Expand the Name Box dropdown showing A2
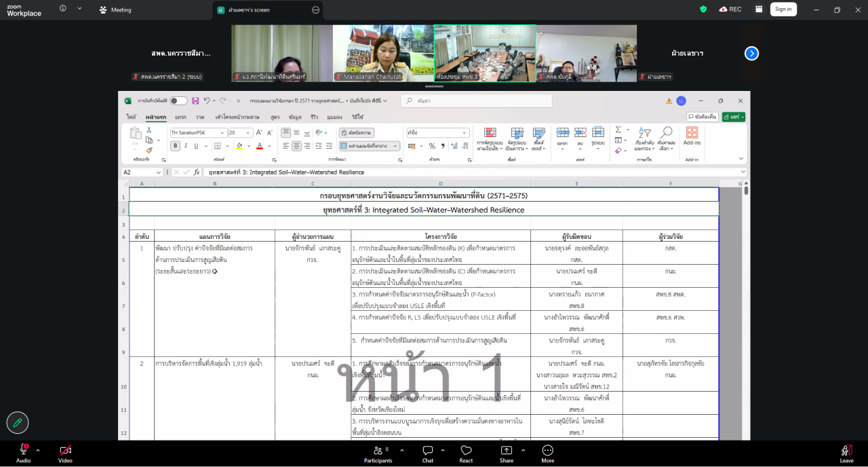 (159, 172)
